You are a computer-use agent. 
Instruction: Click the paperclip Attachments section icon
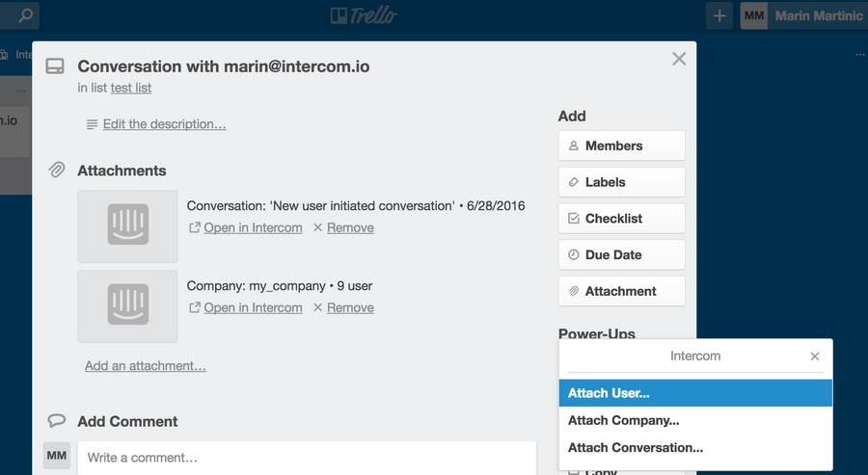click(x=56, y=170)
